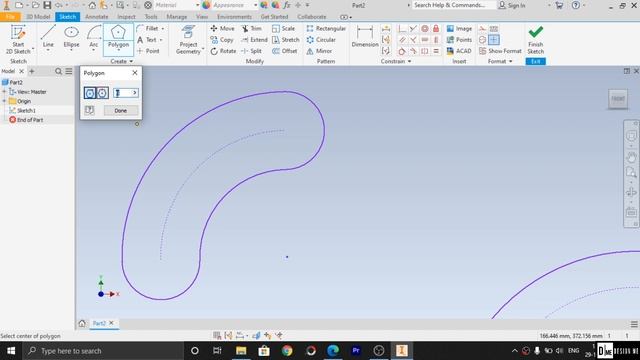The height and width of the screenshot is (360, 640).
Task: Click Finish Sketch checkmark
Action: [536, 39]
